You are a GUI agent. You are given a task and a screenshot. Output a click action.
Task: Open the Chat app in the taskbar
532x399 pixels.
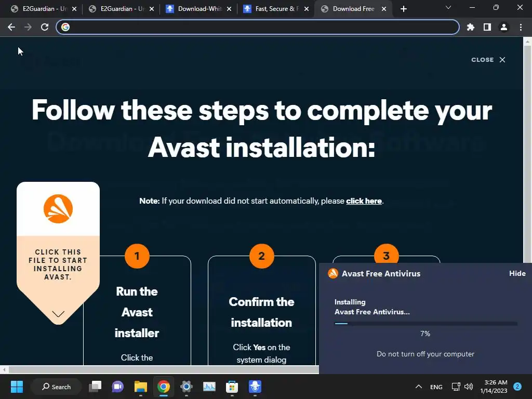(x=118, y=387)
